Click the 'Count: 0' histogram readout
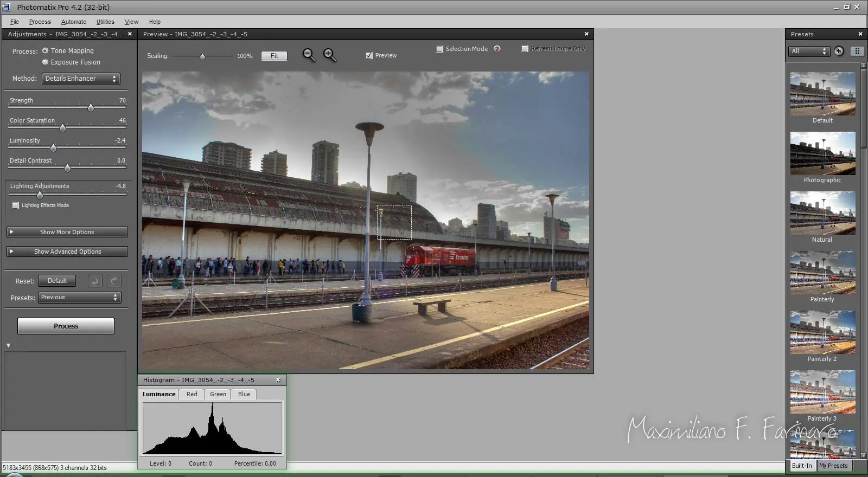The height and width of the screenshot is (477, 868). (200, 463)
